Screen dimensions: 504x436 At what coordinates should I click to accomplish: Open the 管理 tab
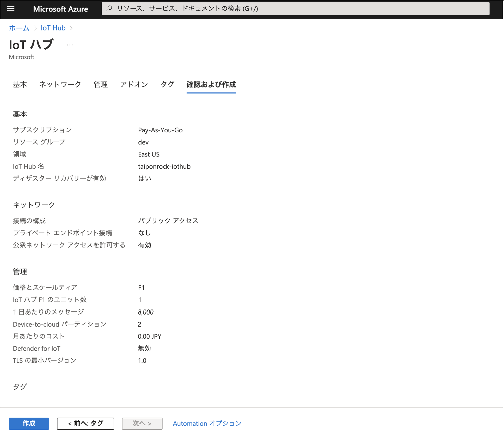(x=101, y=84)
